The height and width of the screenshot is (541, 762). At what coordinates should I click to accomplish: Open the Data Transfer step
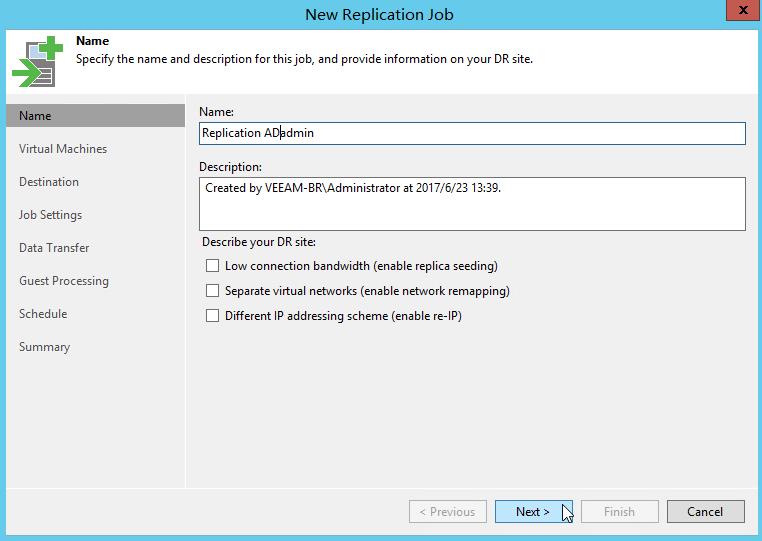[x=54, y=248]
